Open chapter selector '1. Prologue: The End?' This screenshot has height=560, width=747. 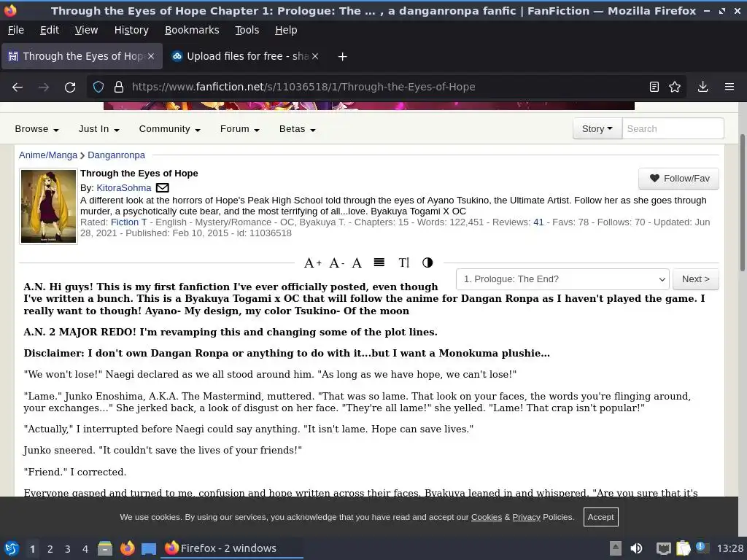coord(562,279)
